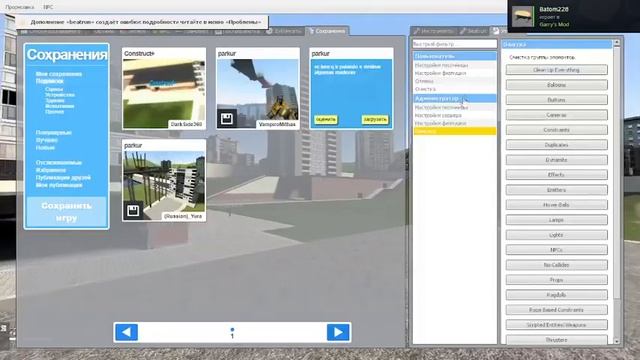
Task: Click the Balloons cleanup button
Action: coord(556,85)
